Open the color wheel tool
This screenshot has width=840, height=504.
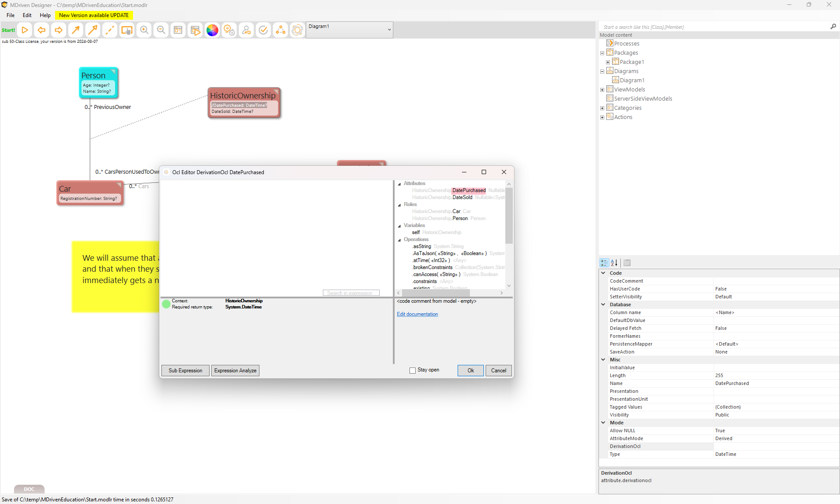(x=212, y=30)
